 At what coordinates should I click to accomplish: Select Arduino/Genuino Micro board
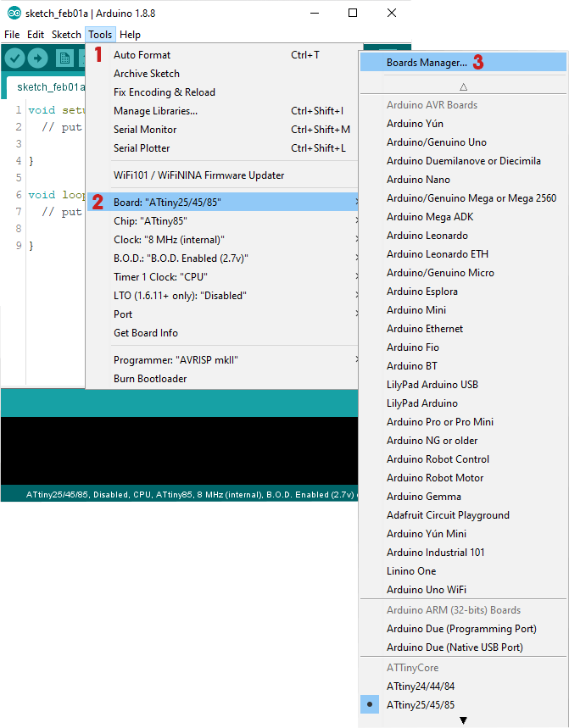coord(463,273)
